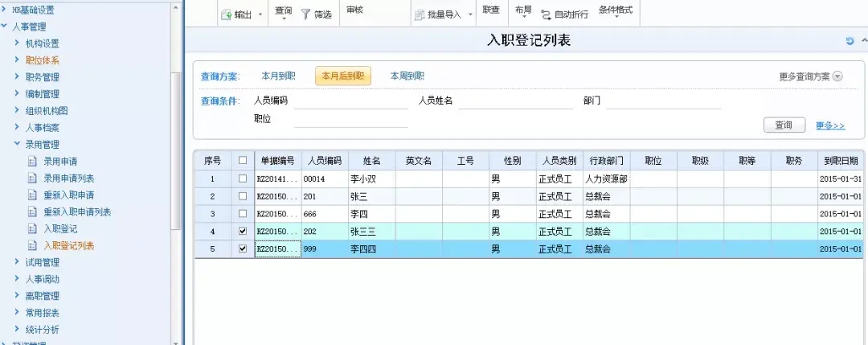Toggle the 自动折行 wrap icon

click(546, 15)
